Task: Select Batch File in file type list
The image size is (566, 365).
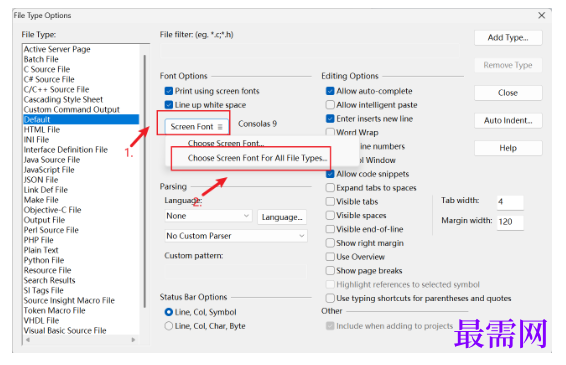Action: tap(81, 59)
